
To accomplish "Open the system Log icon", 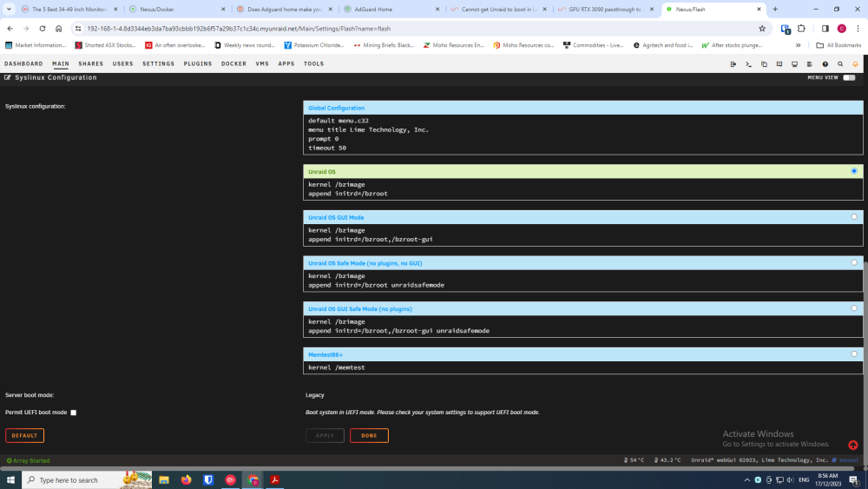I will [x=809, y=64].
